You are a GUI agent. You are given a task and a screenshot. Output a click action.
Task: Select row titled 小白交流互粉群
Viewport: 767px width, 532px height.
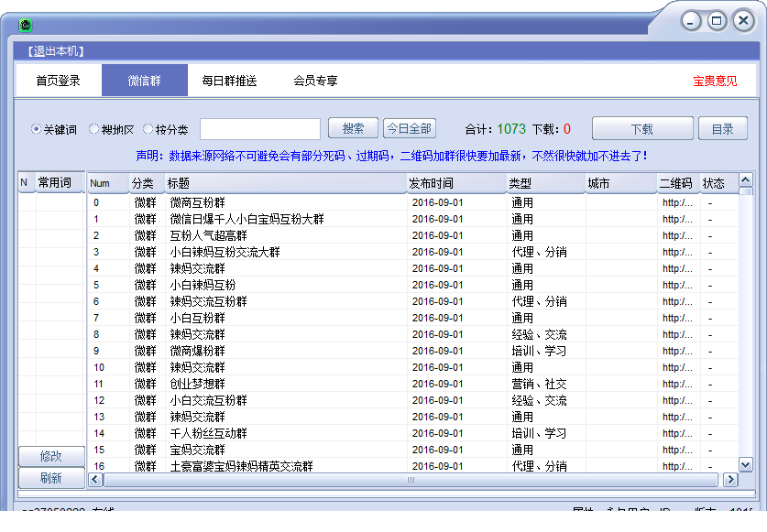412,400
